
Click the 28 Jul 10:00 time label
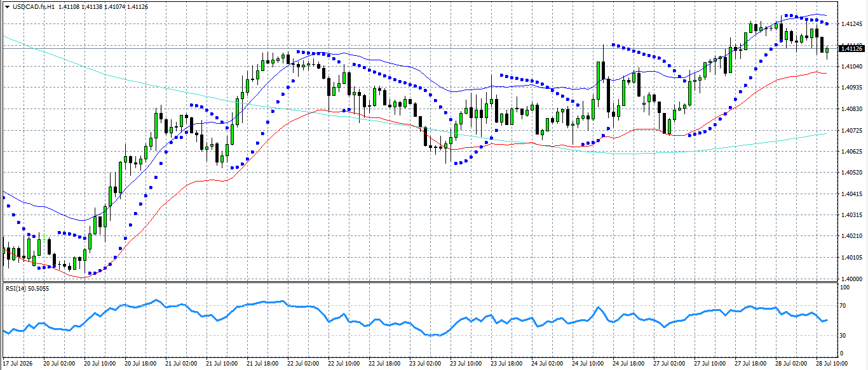[x=831, y=364]
